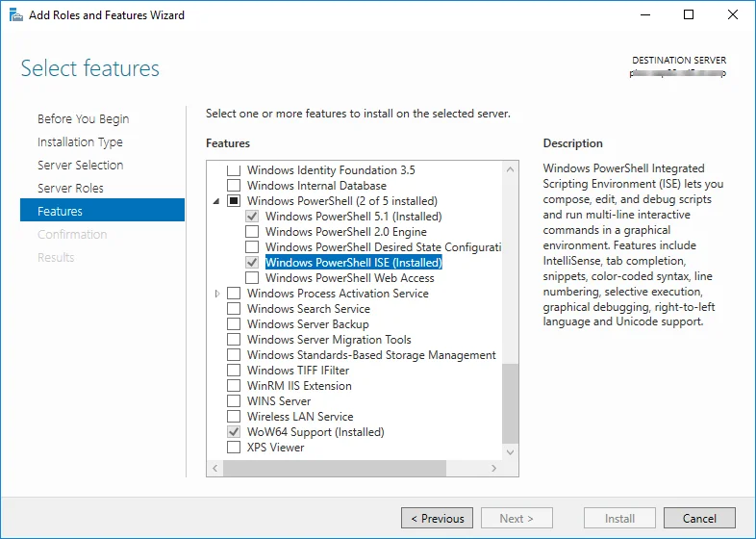The width and height of the screenshot is (756, 539).
Task: Click the horizontal scrollbar left arrow
Action: point(214,468)
